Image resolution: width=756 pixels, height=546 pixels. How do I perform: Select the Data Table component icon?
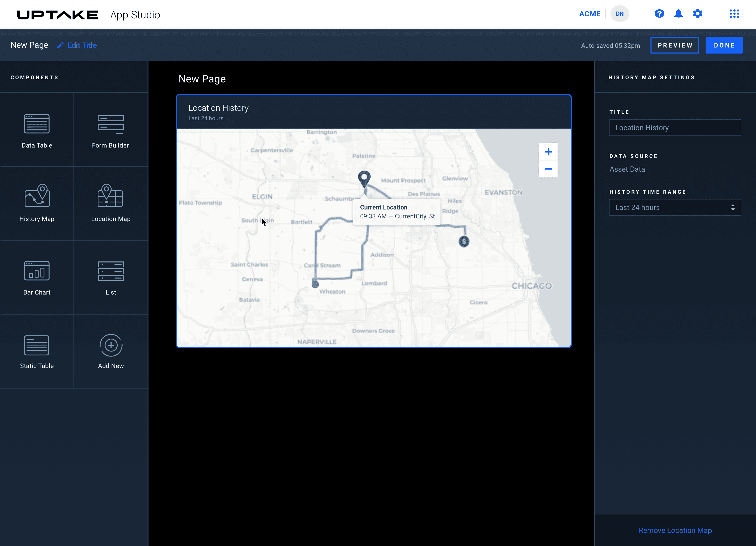pyautogui.click(x=37, y=124)
